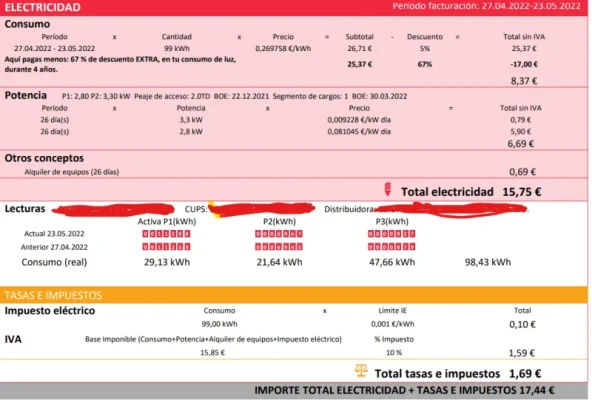This screenshot has height=400, width=592.
Task: Click the 'Impuesto eléctrico' heading
Action: click(50, 310)
